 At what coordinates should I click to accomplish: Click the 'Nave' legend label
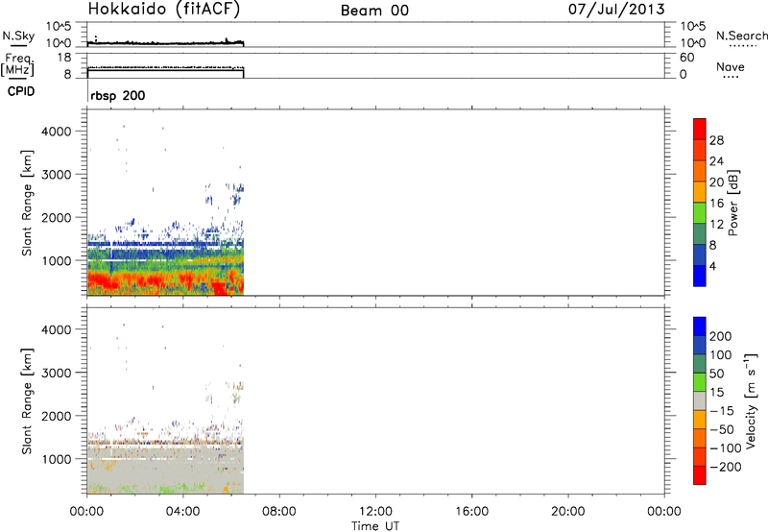(731, 66)
